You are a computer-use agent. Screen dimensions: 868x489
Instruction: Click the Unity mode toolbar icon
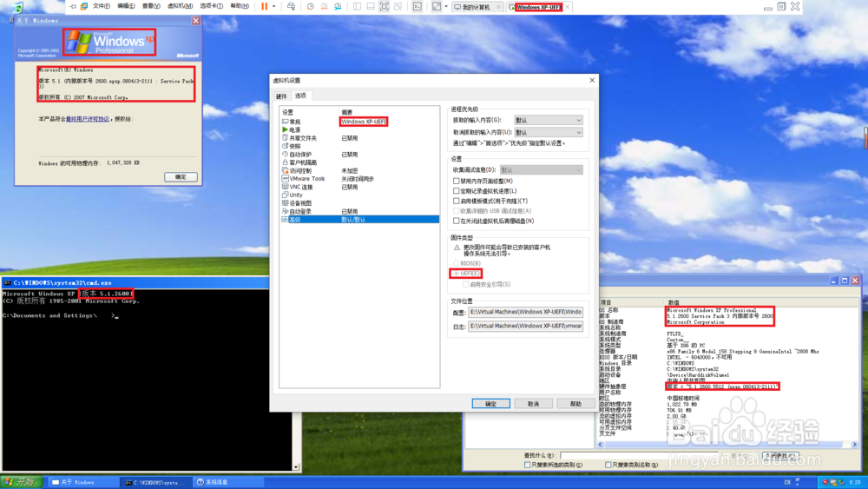point(398,7)
